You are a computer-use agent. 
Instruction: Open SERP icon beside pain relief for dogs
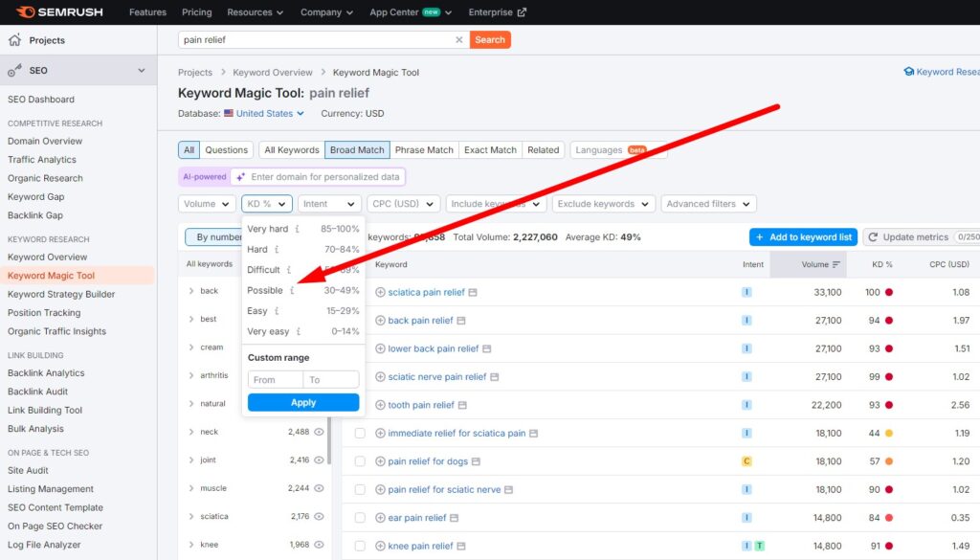(x=476, y=461)
